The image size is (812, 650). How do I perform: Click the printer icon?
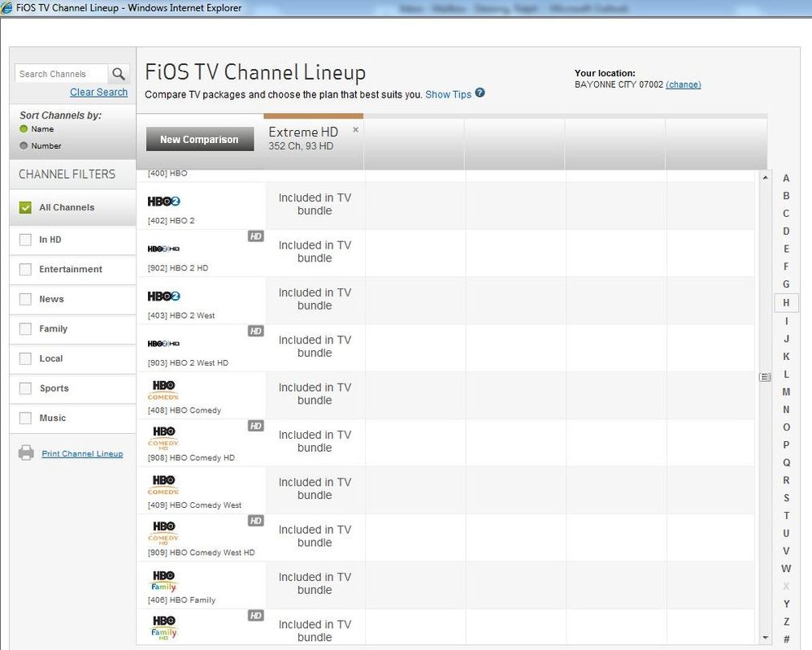point(26,453)
